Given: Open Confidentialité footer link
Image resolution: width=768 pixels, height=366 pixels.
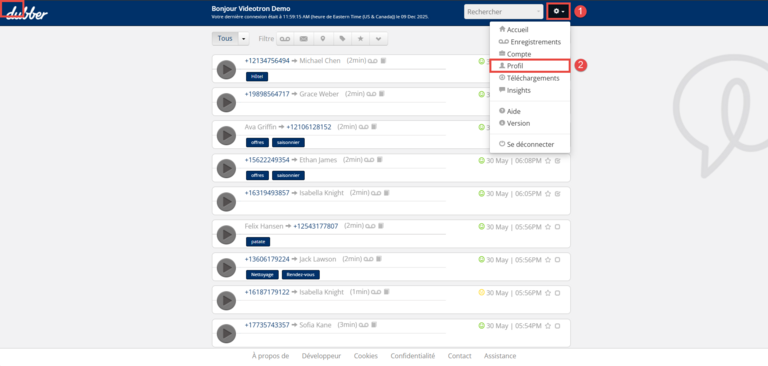Looking at the screenshot, I should pos(412,356).
